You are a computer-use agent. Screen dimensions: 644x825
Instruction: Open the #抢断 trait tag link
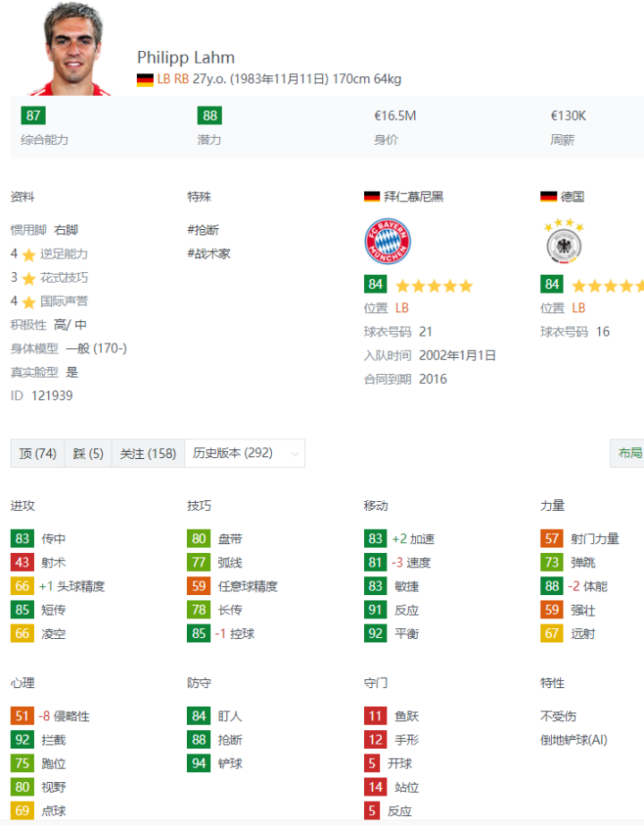click(203, 230)
